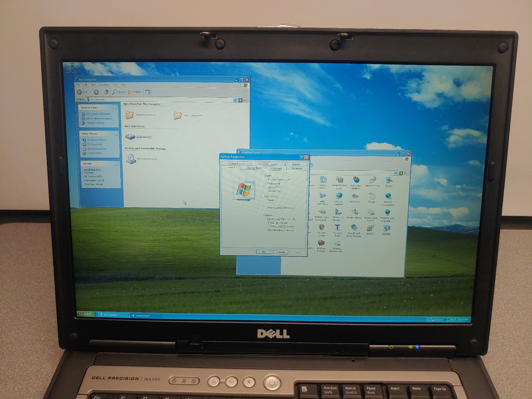Open the Start menu
The image size is (532, 399).
tap(86, 314)
